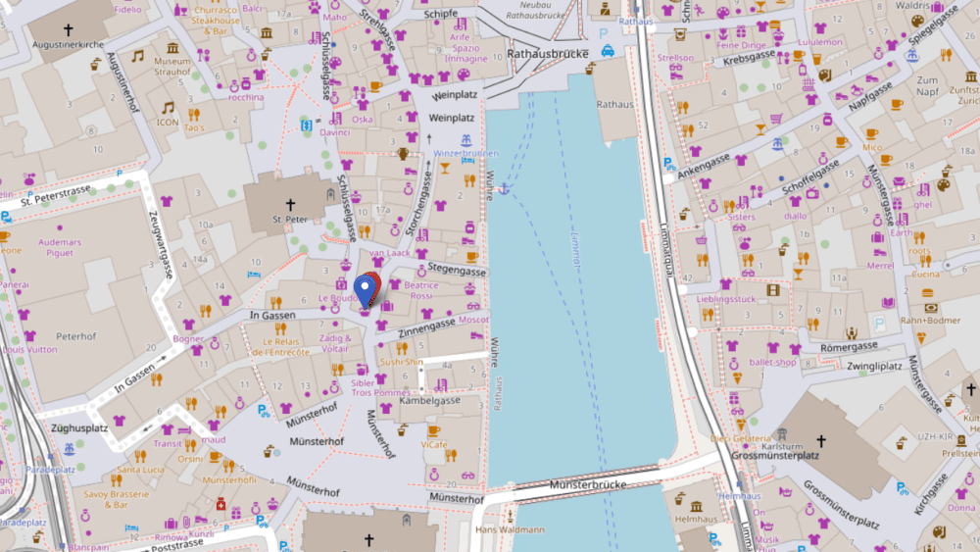Select the taxi icon near Rathausbrücke

608,51
